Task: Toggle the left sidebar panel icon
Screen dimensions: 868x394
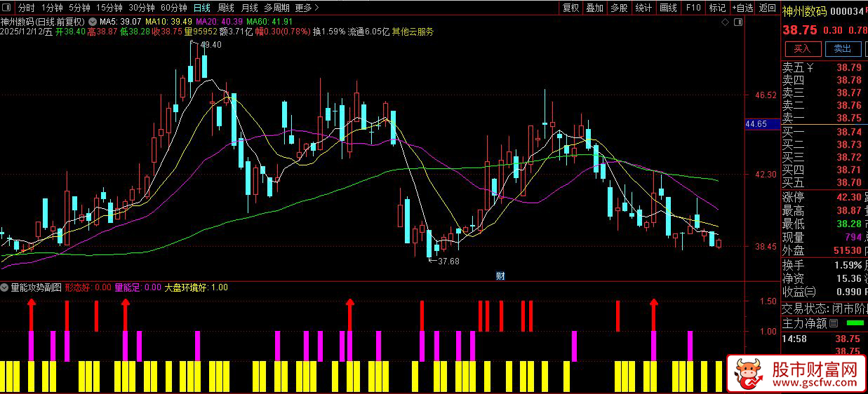Action: pos(8,8)
